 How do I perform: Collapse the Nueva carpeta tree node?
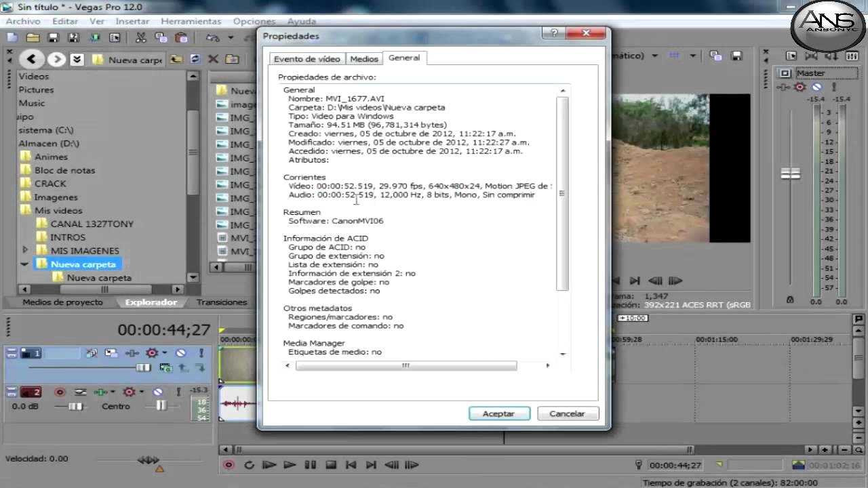coord(25,264)
